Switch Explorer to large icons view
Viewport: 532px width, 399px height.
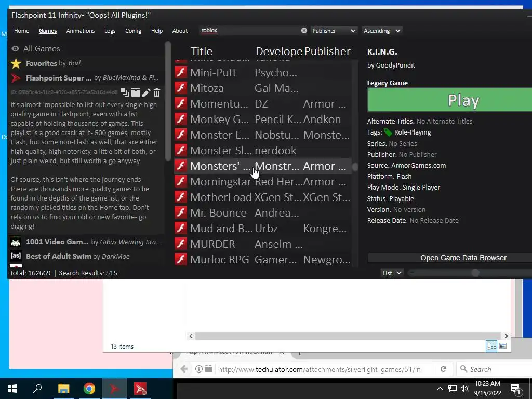(503, 346)
